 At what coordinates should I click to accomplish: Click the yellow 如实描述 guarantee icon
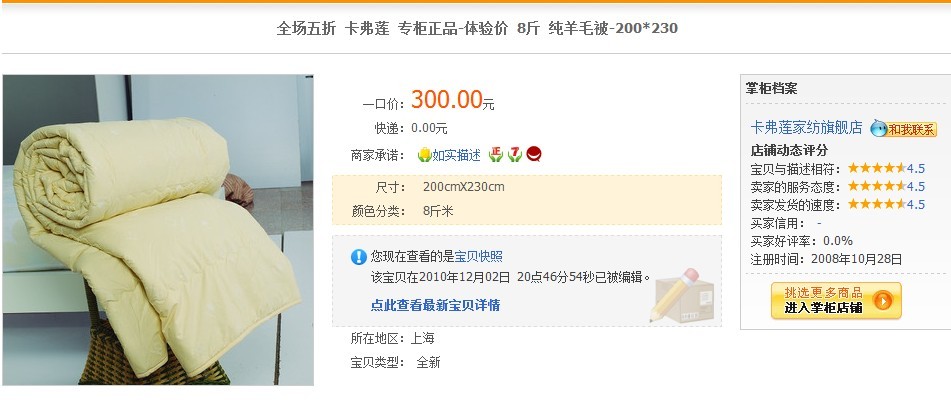[x=424, y=155]
